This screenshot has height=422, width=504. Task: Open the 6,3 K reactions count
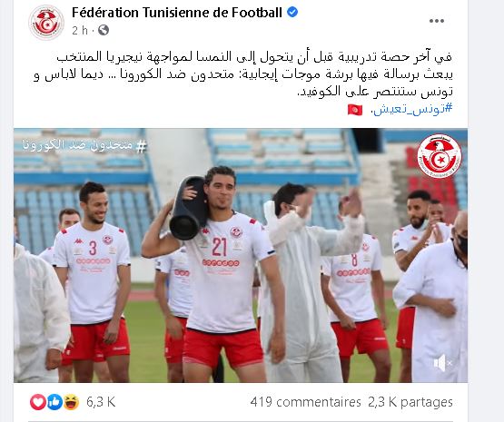click(x=101, y=402)
